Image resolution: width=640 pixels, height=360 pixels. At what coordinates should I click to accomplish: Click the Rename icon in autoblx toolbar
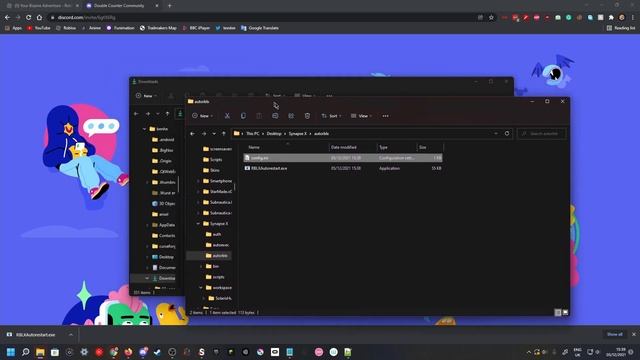coord(275,116)
